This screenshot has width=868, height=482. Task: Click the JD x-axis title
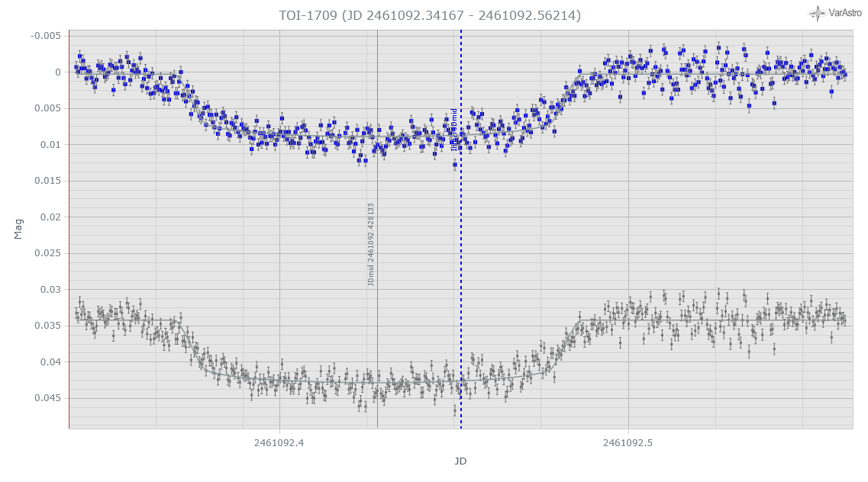click(460, 461)
